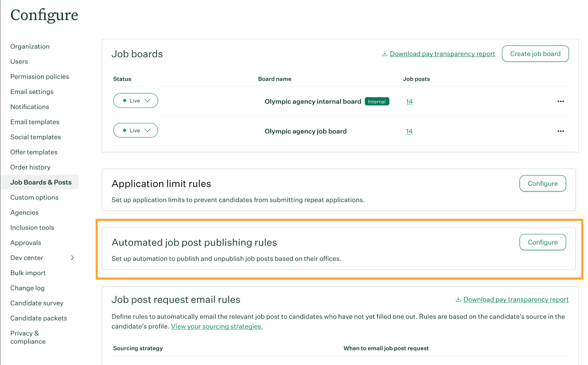Download pay transparency report under email rules
588x365 pixels.
click(516, 299)
